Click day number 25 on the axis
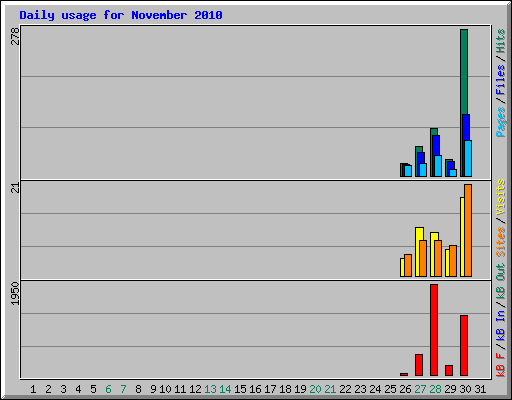The height and width of the screenshot is (400, 512). [390, 389]
